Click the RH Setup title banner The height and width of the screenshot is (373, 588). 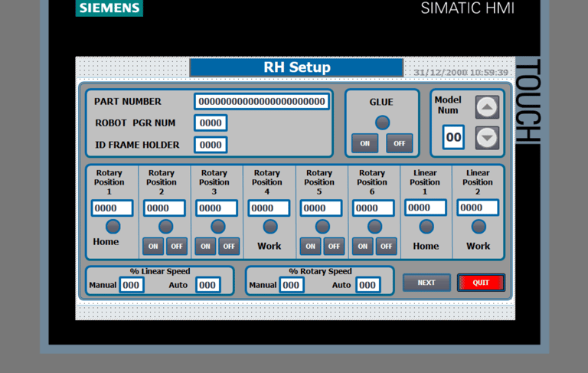(296, 67)
